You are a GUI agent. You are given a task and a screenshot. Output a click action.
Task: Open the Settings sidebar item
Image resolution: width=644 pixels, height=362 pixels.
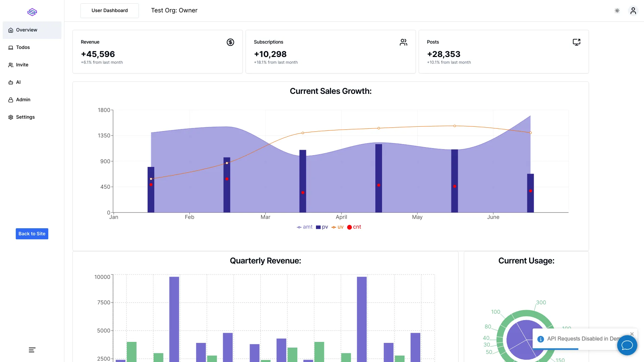[32, 117]
